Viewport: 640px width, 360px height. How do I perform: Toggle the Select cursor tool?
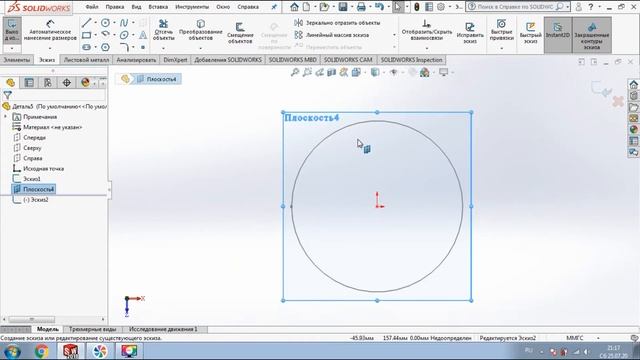(x=398, y=7)
